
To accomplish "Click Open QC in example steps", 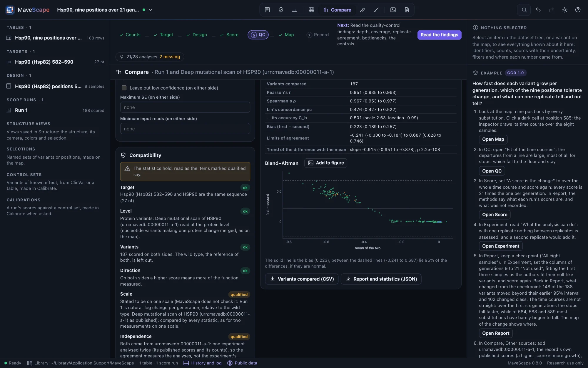I will pos(492,171).
